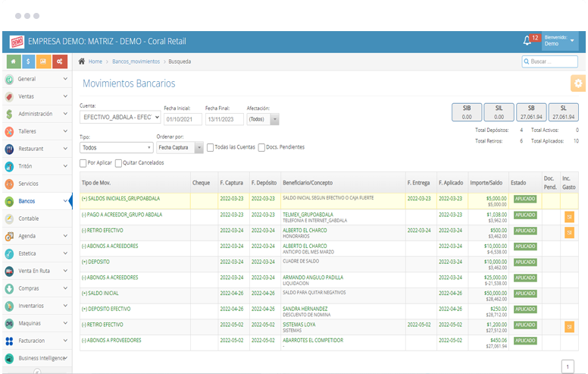Click the Fecha Final date field
The image size is (588, 374).
pos(224,119)
